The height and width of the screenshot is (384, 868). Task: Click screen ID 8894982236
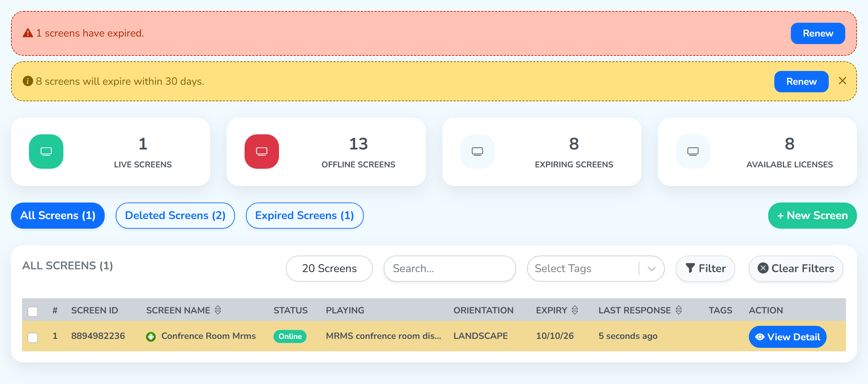98,336
